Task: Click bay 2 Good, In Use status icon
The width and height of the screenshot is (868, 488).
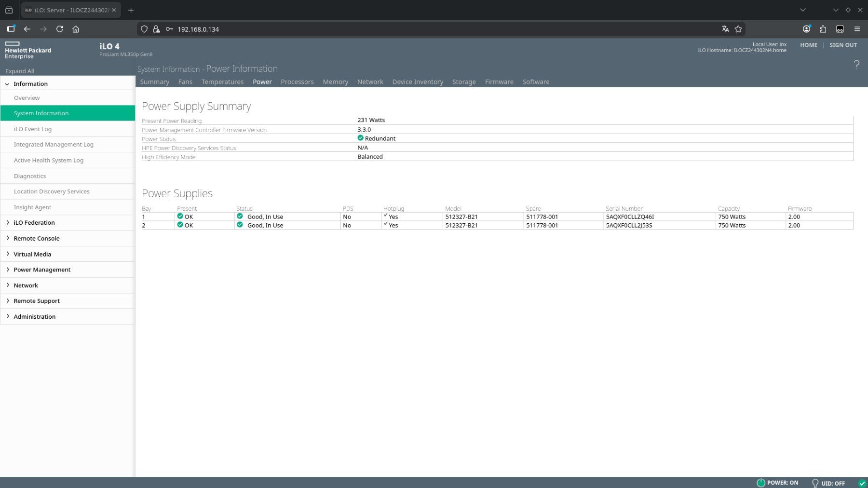Action: coord(240,225)
